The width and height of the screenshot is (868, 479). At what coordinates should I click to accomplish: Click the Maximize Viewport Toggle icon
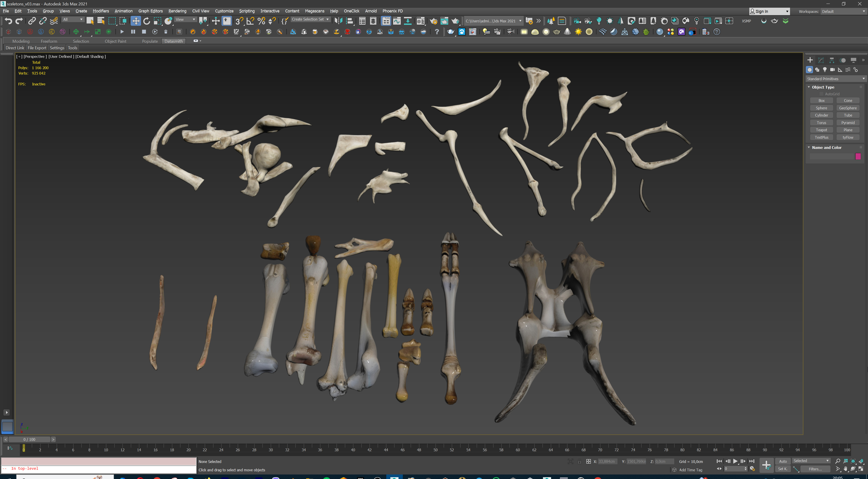point(861,469)
